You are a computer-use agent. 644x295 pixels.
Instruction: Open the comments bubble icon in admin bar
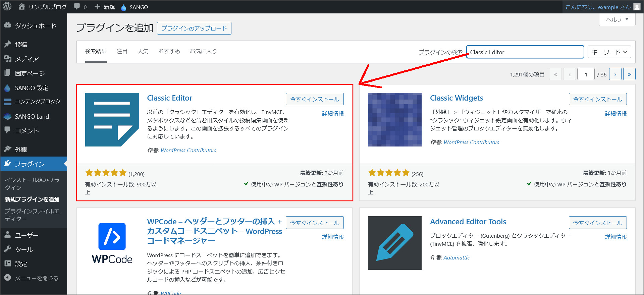pyautogui.click(x=77, y=7)
